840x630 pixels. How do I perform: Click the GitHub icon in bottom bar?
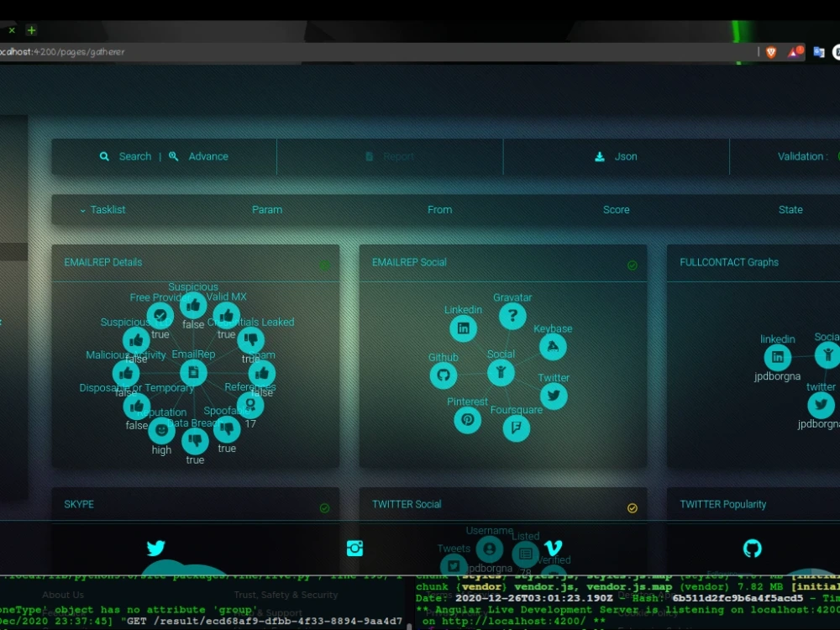tap(752, 548)
